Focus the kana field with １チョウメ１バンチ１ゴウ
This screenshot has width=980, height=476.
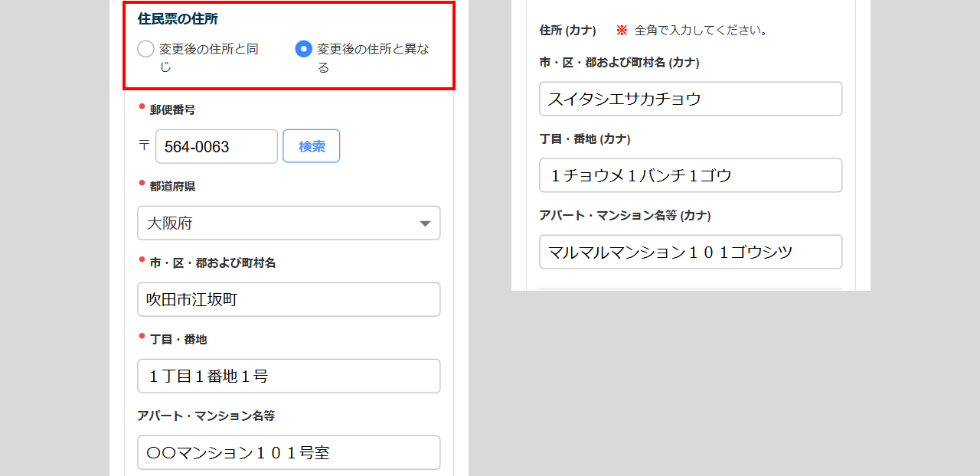691,175
